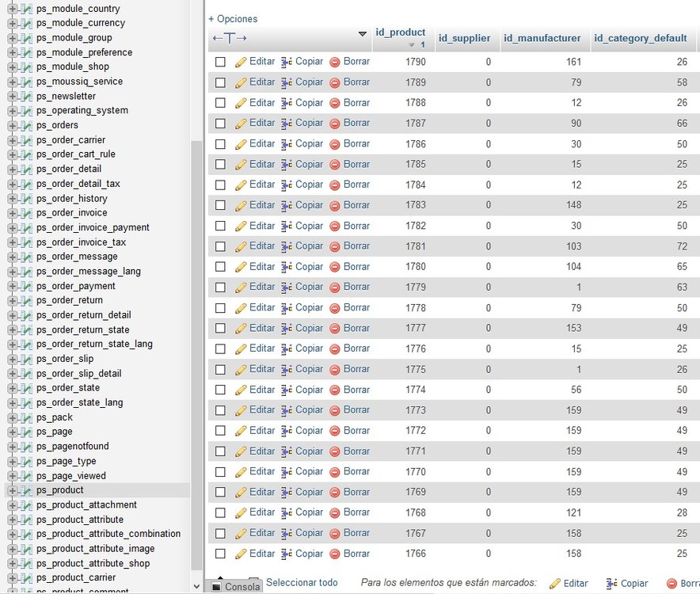
Task: Click the pencil edit icon for row 1790
Action: click(x=241, y=62)
